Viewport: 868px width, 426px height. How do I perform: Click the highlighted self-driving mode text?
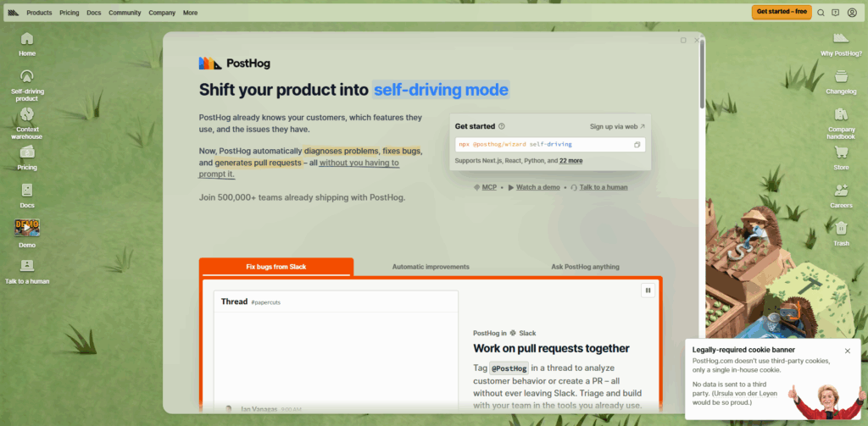click(441, 90)
